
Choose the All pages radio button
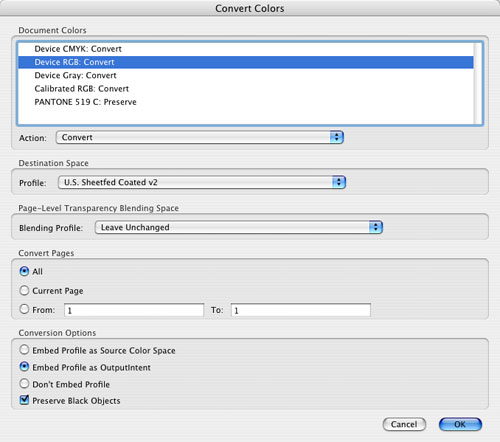[x=24, y=271]
